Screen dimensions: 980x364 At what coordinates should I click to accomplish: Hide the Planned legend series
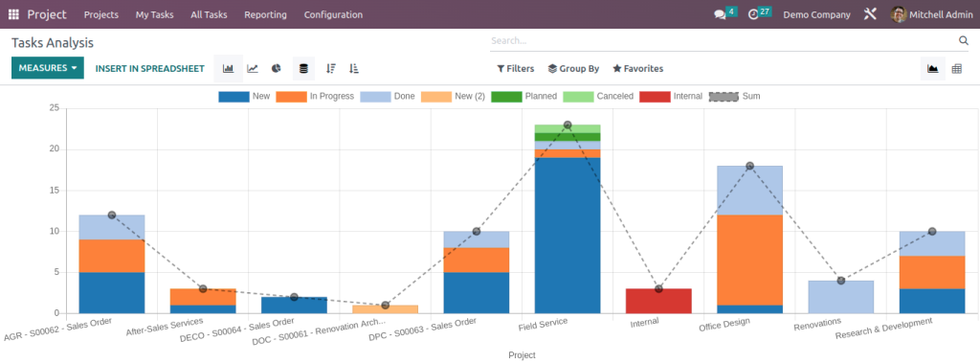(523, 97)
